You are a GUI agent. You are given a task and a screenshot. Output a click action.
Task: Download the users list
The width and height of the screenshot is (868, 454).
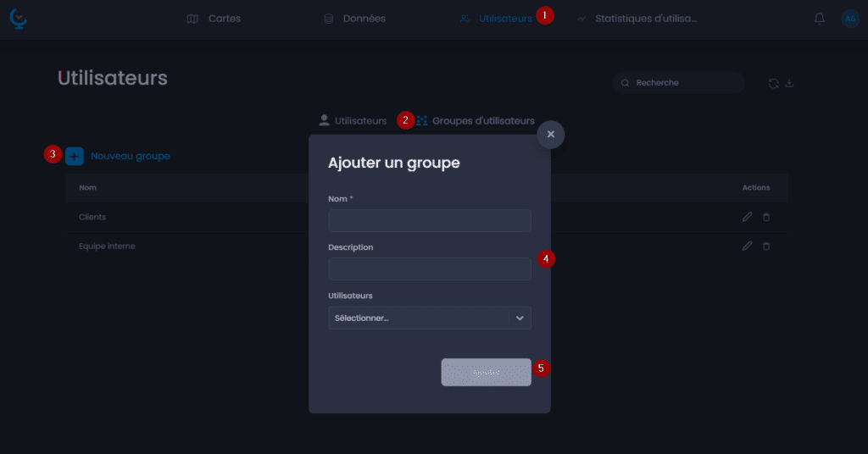[789, 84]
